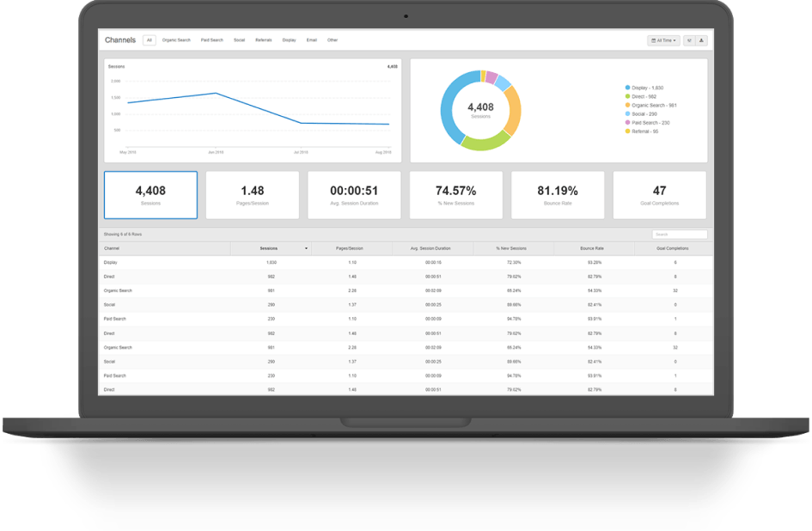This screenshot has width=812, height=531.
Task: Toggle the Direct legend entry in the donut chart
Action: [644, 96]
